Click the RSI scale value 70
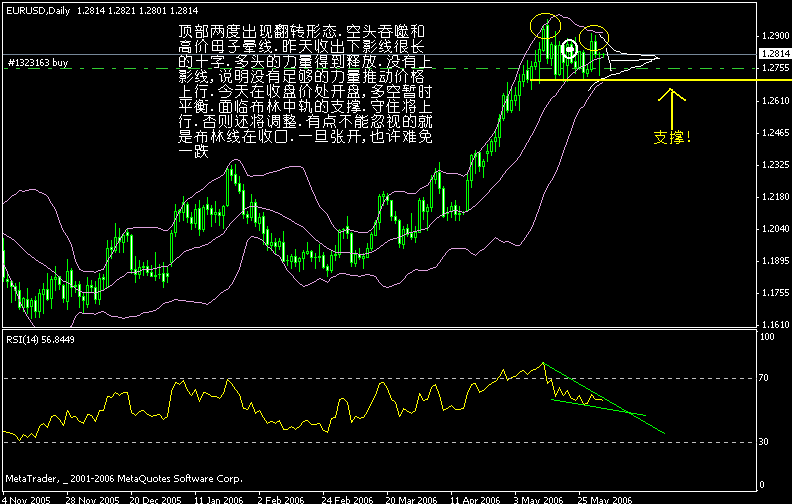 [764, 378]
